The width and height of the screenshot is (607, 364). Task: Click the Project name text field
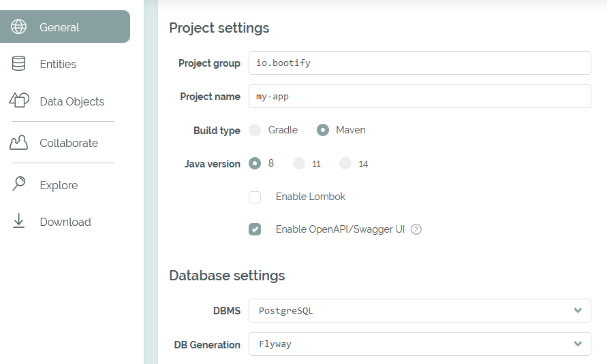pos(419,96)
